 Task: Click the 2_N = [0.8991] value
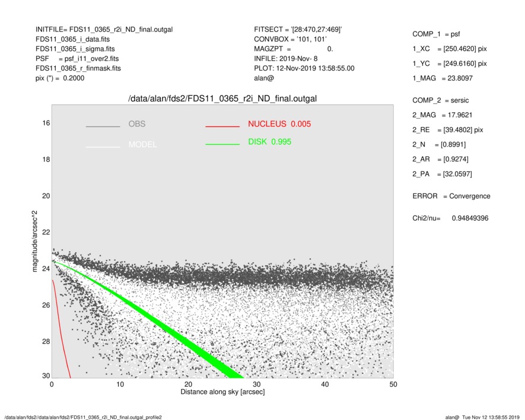pyautogui.click(x=439, y=145)
